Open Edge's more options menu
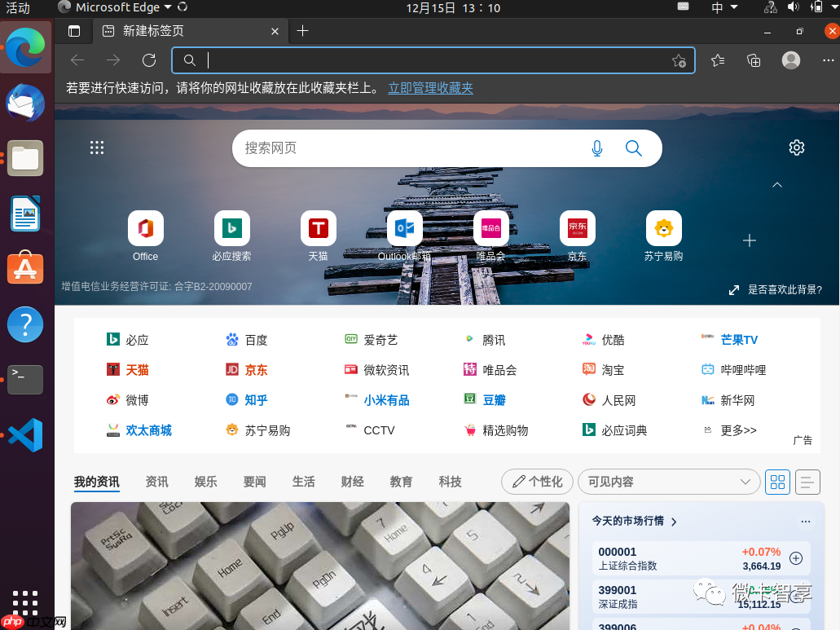840x630 pixels. point(828,60)
